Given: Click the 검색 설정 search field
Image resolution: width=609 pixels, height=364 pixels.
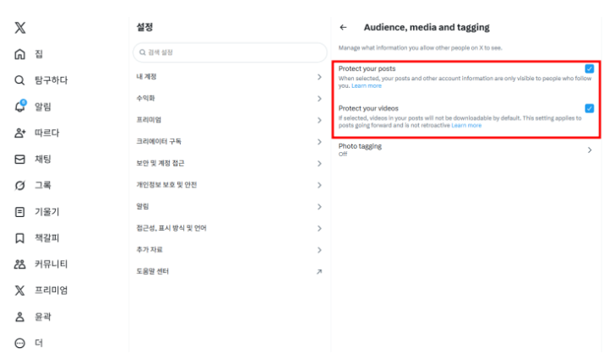Looking at the screenshot, I should (229, 52).
